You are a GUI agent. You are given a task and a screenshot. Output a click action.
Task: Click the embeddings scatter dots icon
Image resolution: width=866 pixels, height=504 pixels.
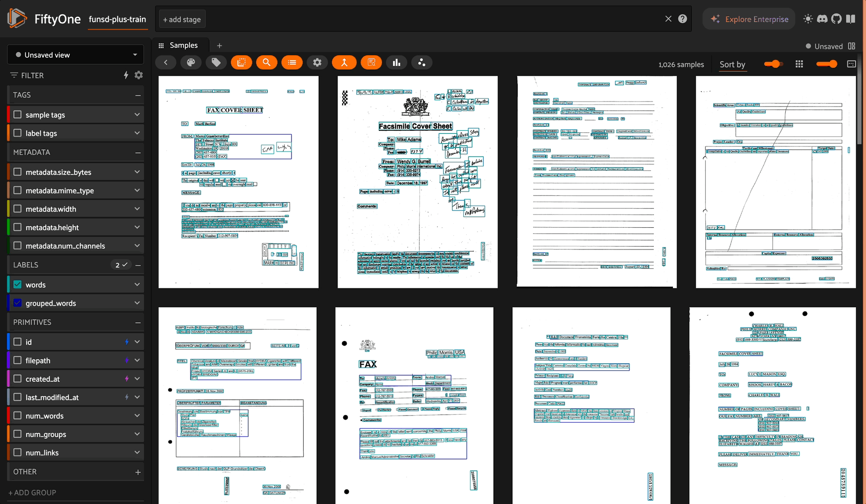[x=422, y=63]
